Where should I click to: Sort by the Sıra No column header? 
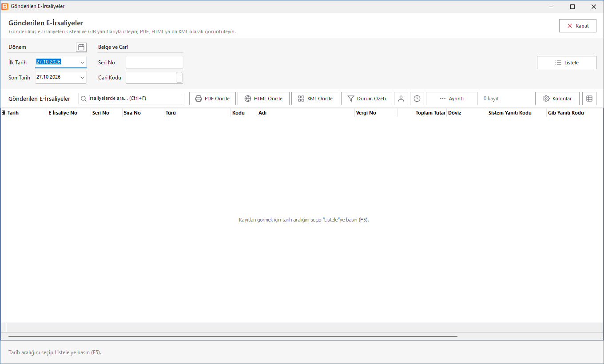[143, 113]
